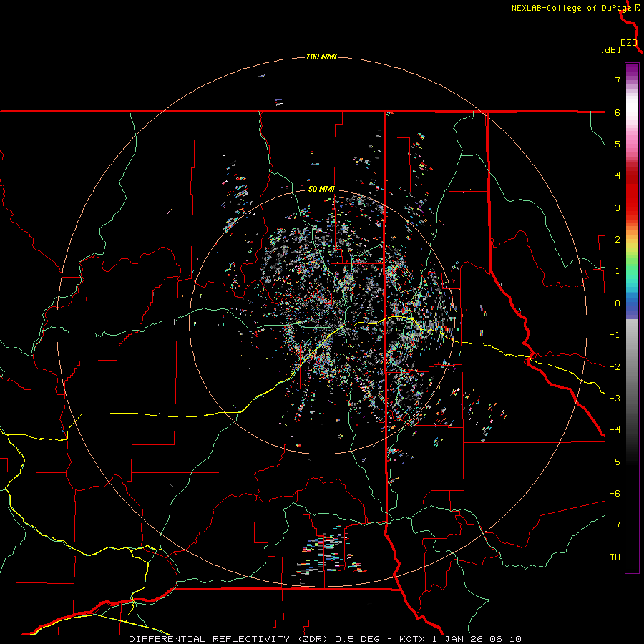Click the -6 value on the dB scale
The height and width of the screenshot is (644, 644).
click(x=615, y=494)
